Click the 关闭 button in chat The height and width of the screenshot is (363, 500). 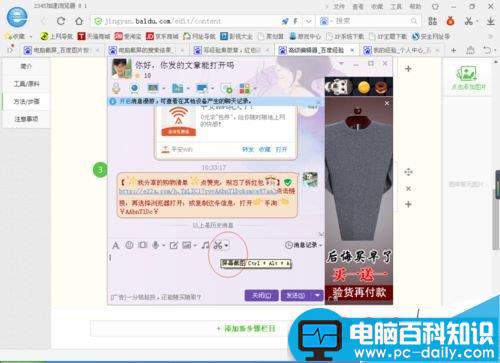pyautogui.click(x=261, y=295)
